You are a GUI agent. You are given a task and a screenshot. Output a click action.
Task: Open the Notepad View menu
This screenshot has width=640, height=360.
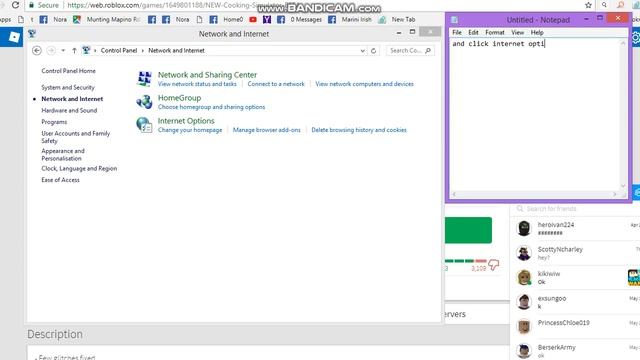pyautogui.click(x=518, y=32)
